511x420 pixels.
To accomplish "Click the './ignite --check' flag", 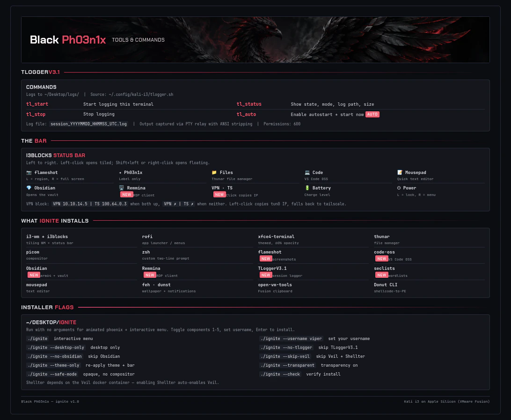I will pyautogui.click(x=281, y=374).
